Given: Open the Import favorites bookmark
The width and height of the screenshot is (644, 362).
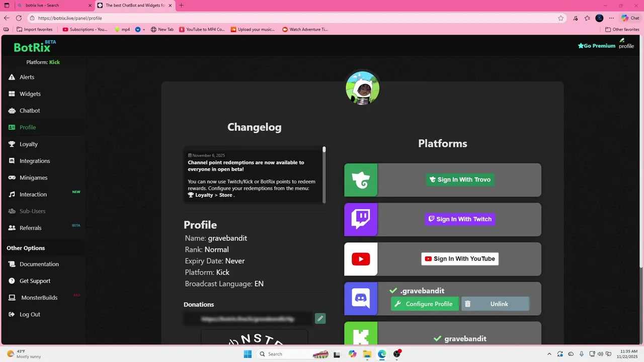Looking at the screenshot, I should pyautogui.click(x=34, y=30).
